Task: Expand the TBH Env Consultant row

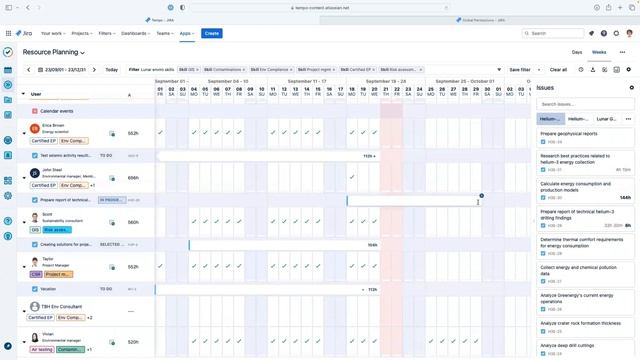Action: point(24,311)
